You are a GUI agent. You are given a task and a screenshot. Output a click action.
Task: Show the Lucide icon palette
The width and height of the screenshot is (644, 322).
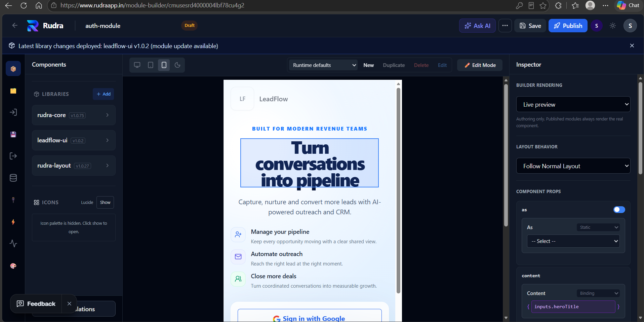click(105, 202)
